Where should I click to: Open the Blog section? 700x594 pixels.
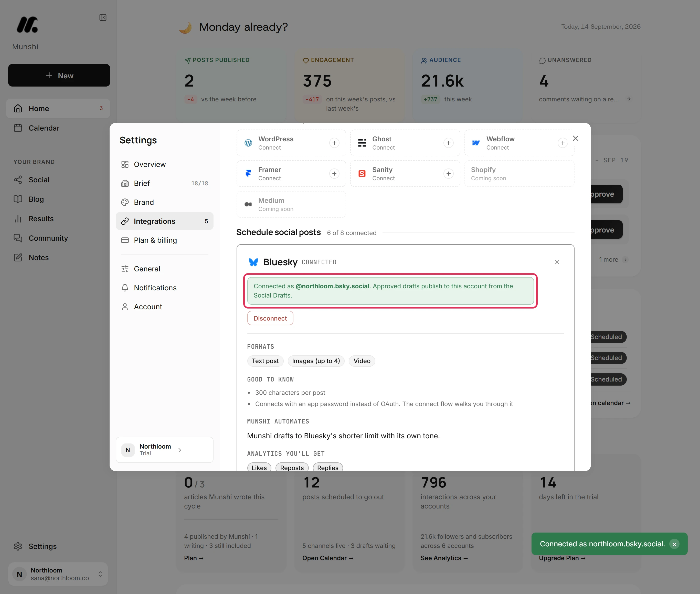coord(58,199)
